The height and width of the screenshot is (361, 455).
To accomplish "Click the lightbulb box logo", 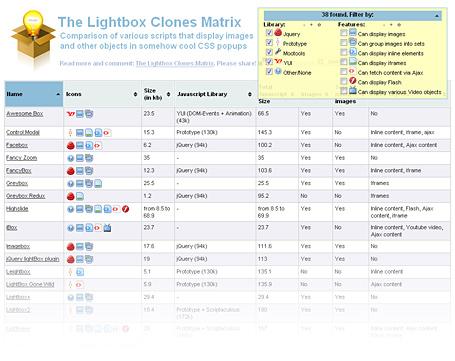I will coord(33,37).
